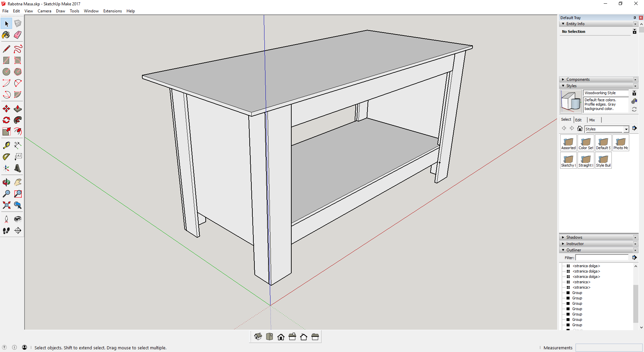Open the Camera menu
Image resolution: width=644 pixels, height=352 pixels.
(44, 11)
